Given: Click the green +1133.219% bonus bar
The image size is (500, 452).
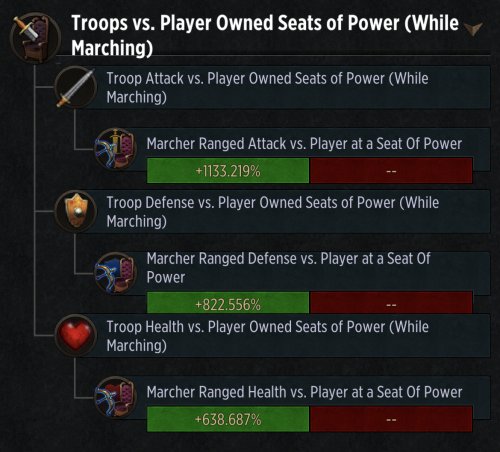Looking at the screenshot, I should 228,171.
